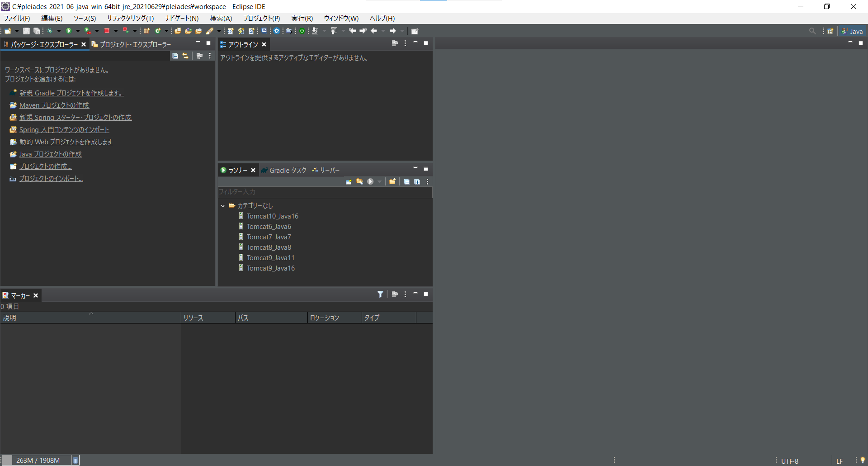Switch to Gradle タスク tab
This screenshot has height=466, width=868.
coord(283,170)
